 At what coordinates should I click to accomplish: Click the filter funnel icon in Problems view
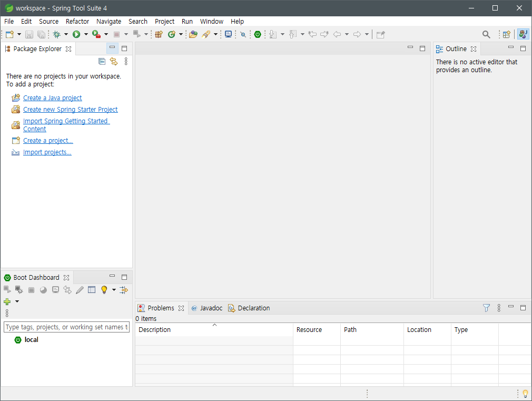click(x=486, y=308)
